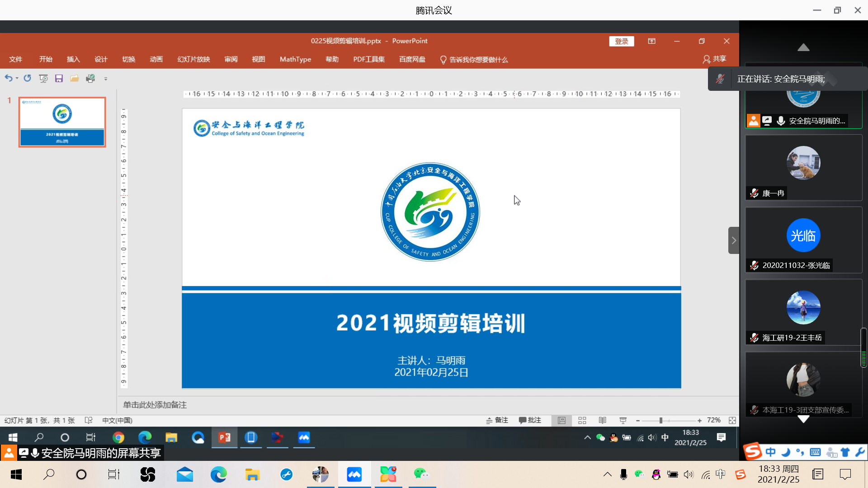Screen dimensions: 868x488
Task: Open the WeChat icon in taskbar
Action: (421, 474)
